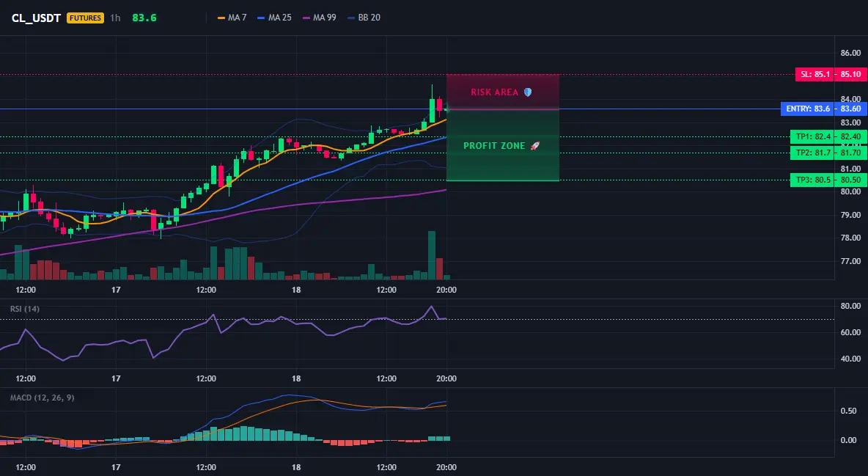868x476 pixels.
Task: Click the CL_USDT symbol name
Action: click(x=36, y=18)
